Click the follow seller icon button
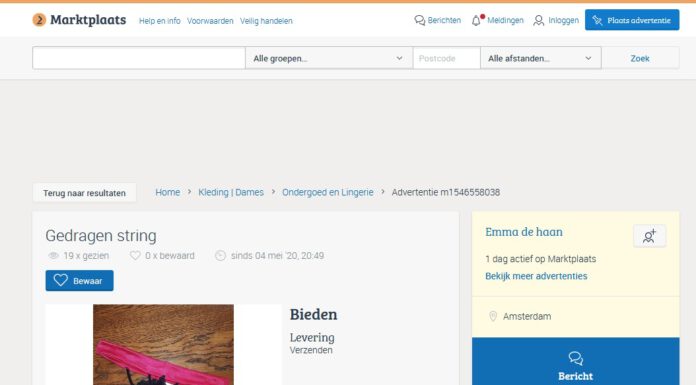The height and width of the screenshot is (385, 696). 649,236
